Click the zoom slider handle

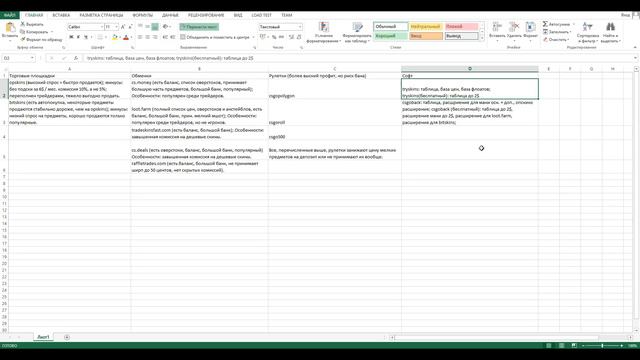click(602, 346)
